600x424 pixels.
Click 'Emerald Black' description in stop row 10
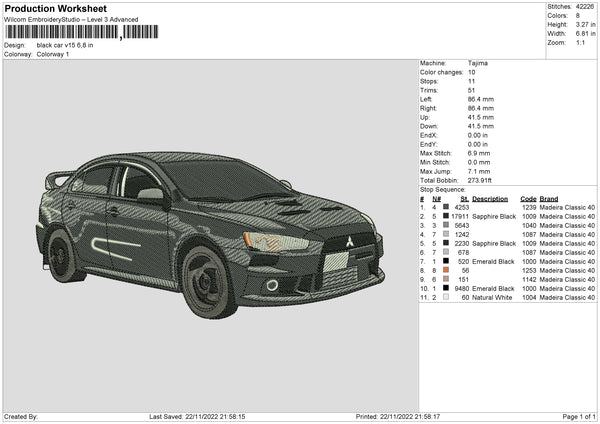[x=493, y=289]
